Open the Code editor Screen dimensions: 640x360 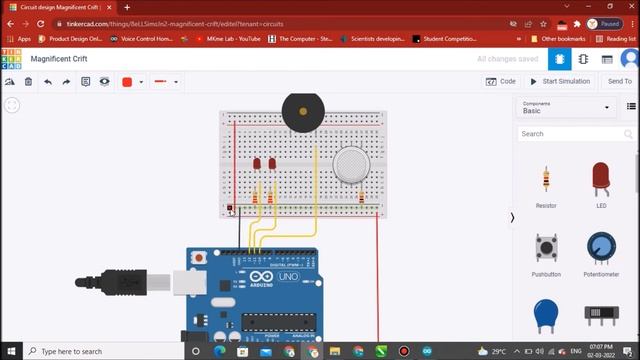point(500,81)
